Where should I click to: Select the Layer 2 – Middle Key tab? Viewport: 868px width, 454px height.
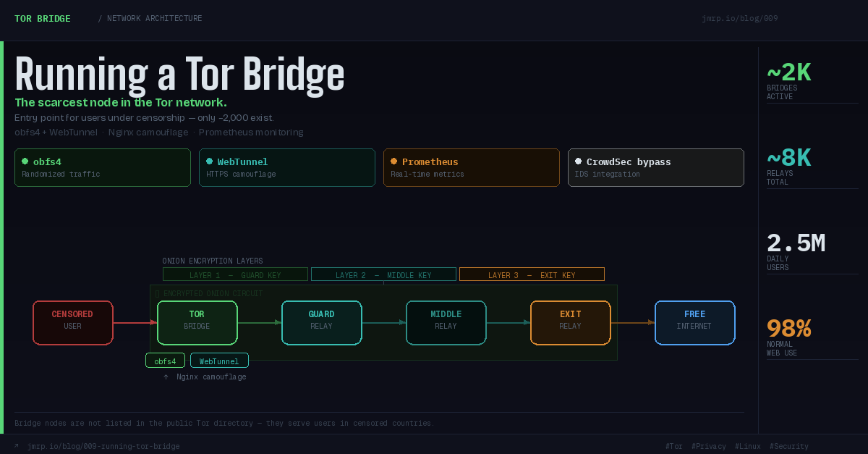coord(383,274)
